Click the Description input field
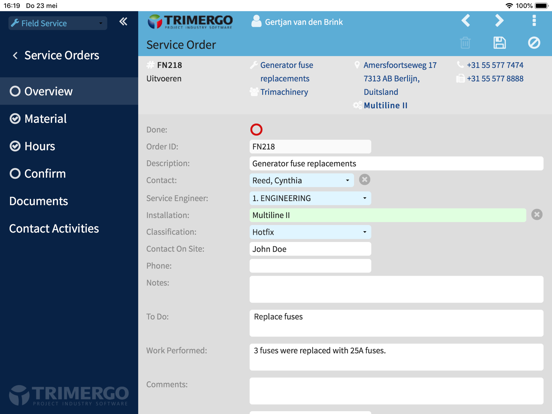This screenshot has width=552, height=414. point(396,164)
